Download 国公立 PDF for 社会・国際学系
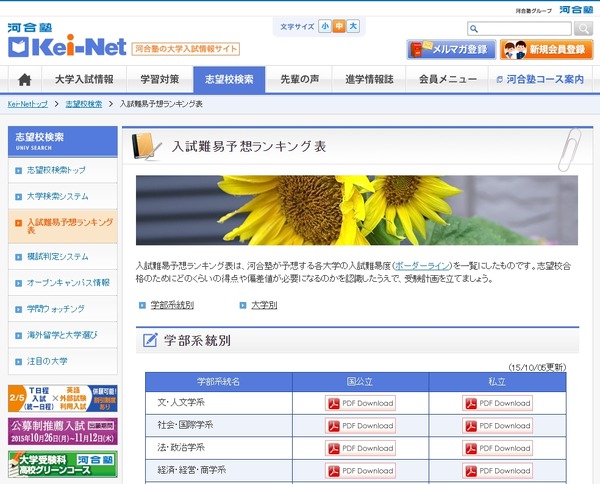The width and height of the screenshot is (600, 484). 360,426
